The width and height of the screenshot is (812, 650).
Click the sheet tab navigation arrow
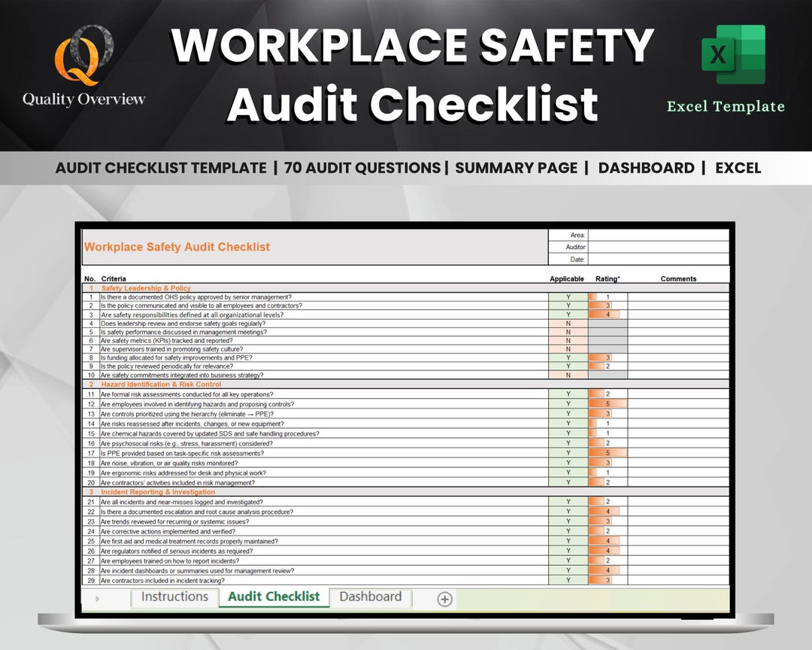pos(98,598)
